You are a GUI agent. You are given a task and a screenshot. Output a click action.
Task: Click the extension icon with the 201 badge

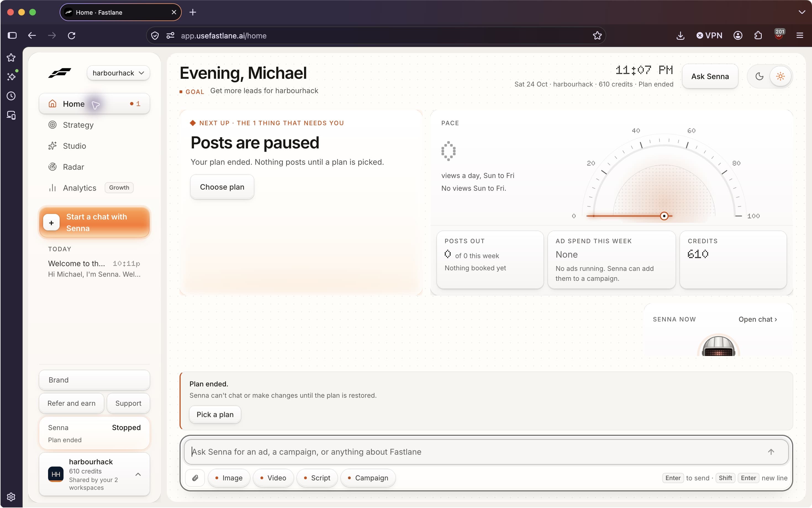[779, 35]
